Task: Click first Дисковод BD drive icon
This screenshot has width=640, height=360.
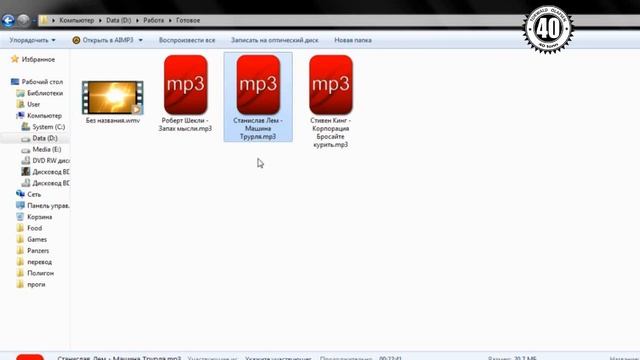Action: [x=26, y=172]
